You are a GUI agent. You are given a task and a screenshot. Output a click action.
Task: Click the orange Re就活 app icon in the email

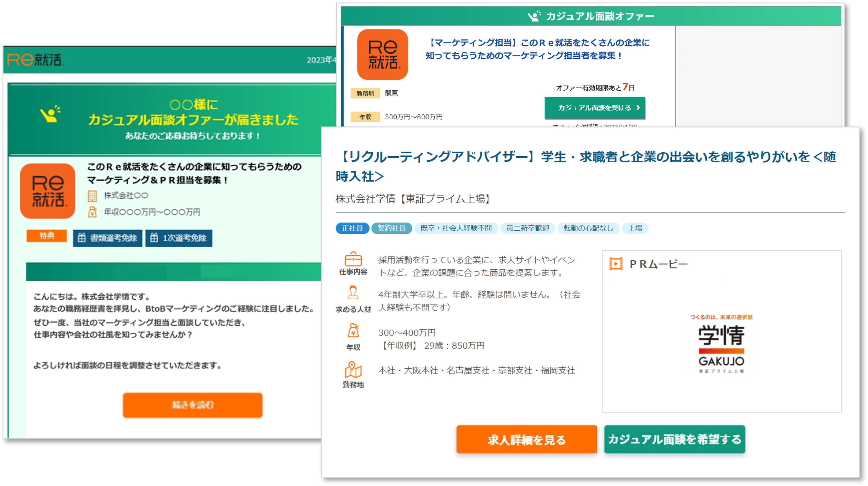48,191
